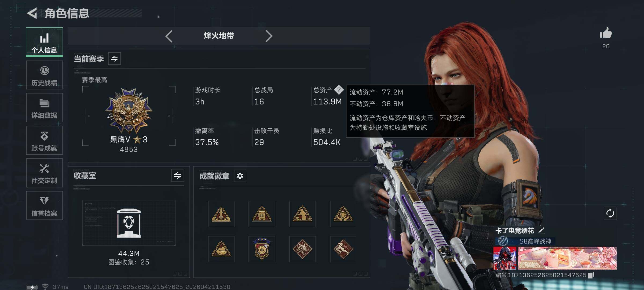Select the S8 achievement badge
The width and height of the screenshot is (644, 290).
262,214
